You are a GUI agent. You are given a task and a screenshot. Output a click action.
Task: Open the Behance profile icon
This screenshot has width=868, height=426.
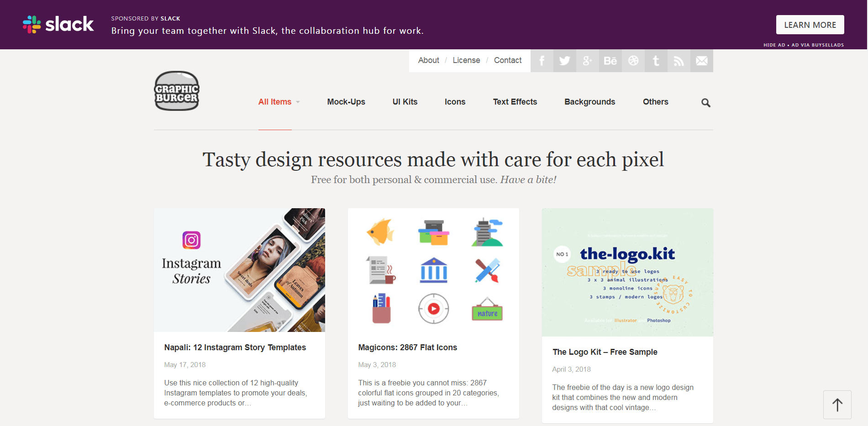point(610,61)
